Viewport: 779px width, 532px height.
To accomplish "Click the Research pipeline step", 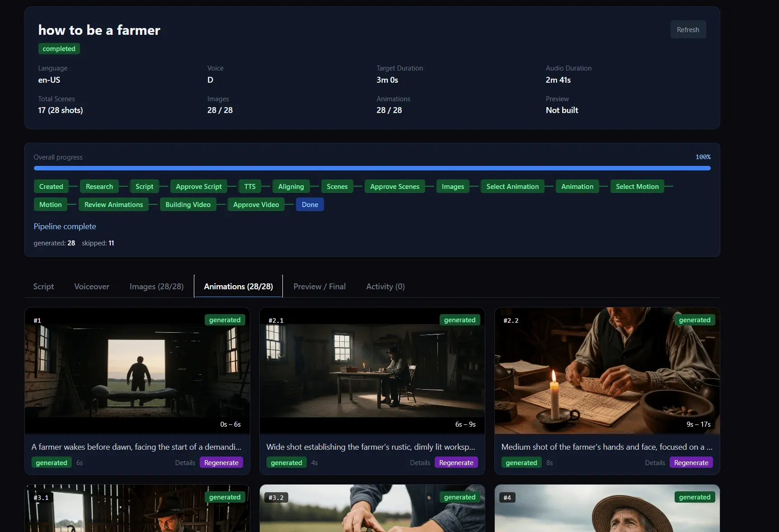I will 99,187.
